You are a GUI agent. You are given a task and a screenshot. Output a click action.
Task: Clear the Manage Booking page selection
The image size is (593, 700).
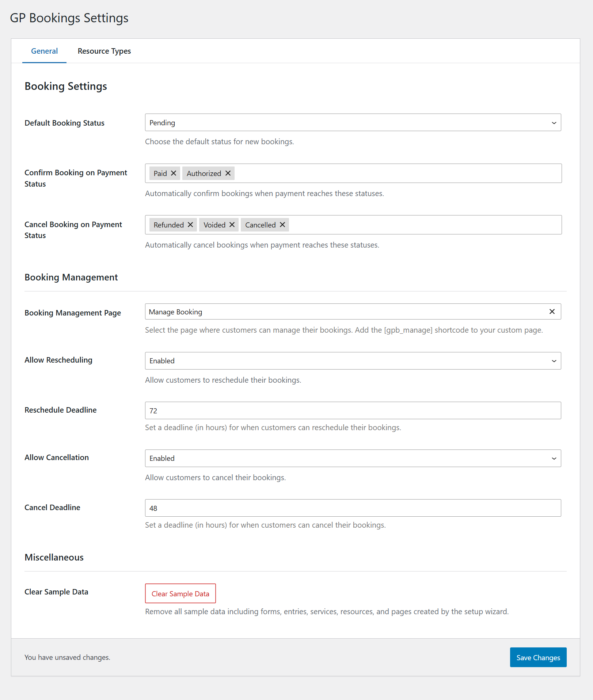pos(552,312)
